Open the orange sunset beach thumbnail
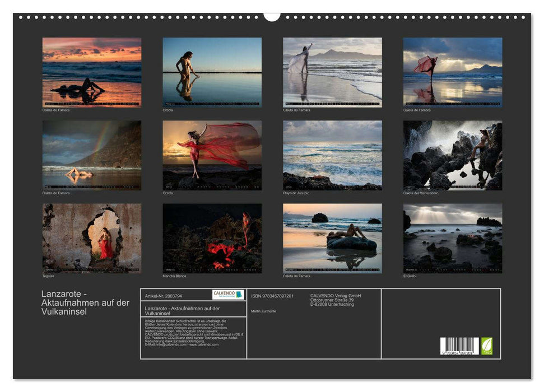544x392 pixels. pyautogui.click(x=92, y=72)
